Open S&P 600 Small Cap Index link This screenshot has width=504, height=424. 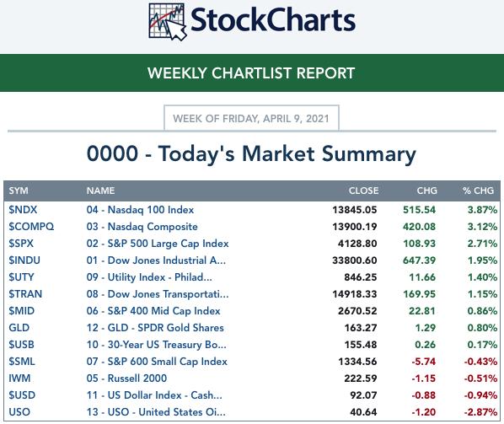pos(157,362)
